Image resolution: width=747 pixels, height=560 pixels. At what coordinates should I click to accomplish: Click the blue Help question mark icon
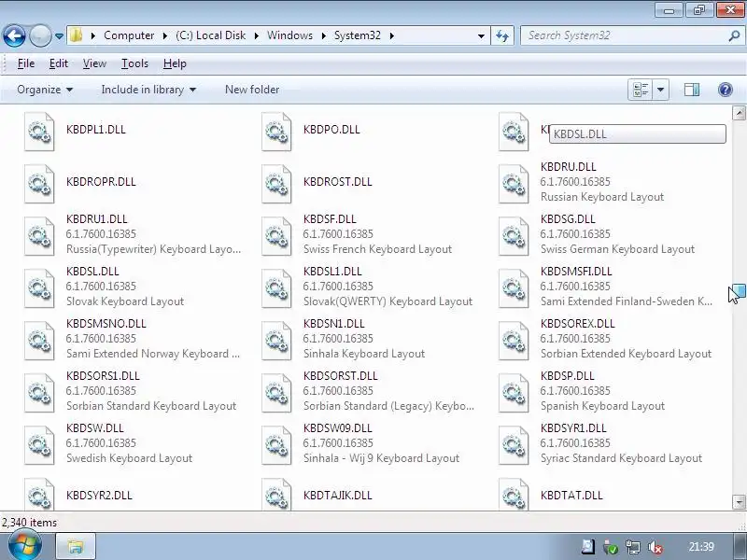pyautogui.click(x=726, y=90)
